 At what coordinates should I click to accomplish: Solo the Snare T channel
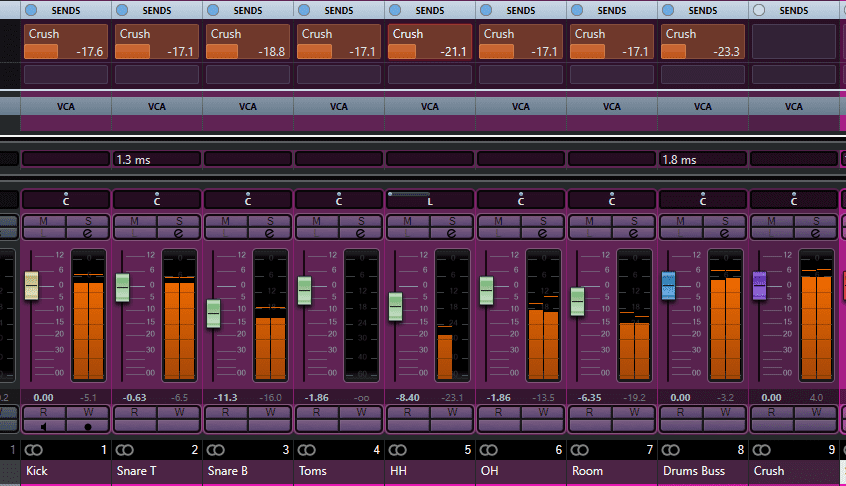pos(179,221)
